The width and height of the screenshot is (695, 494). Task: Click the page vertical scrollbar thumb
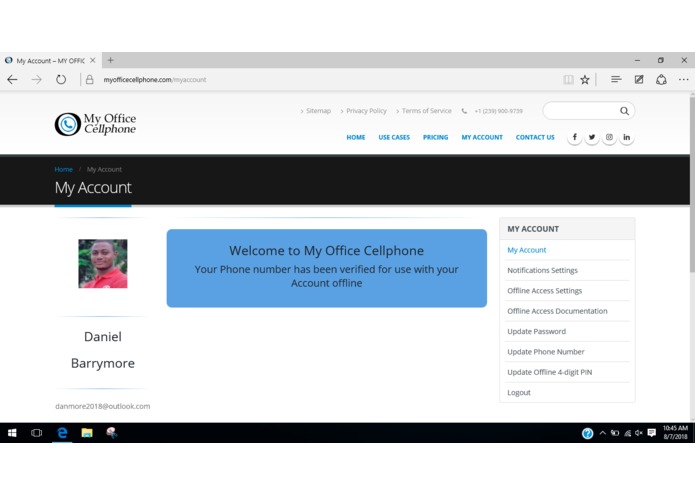pyautogui.click(x=692, y=184)
